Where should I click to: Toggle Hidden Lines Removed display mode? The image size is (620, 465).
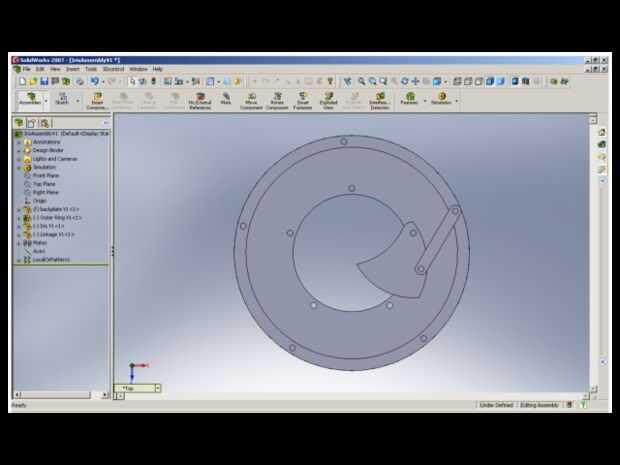(x=478, y=81)
